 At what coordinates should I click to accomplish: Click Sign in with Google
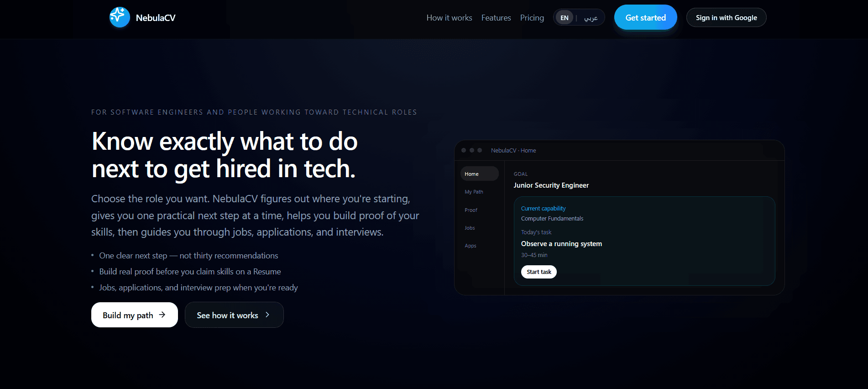point(726,17)
